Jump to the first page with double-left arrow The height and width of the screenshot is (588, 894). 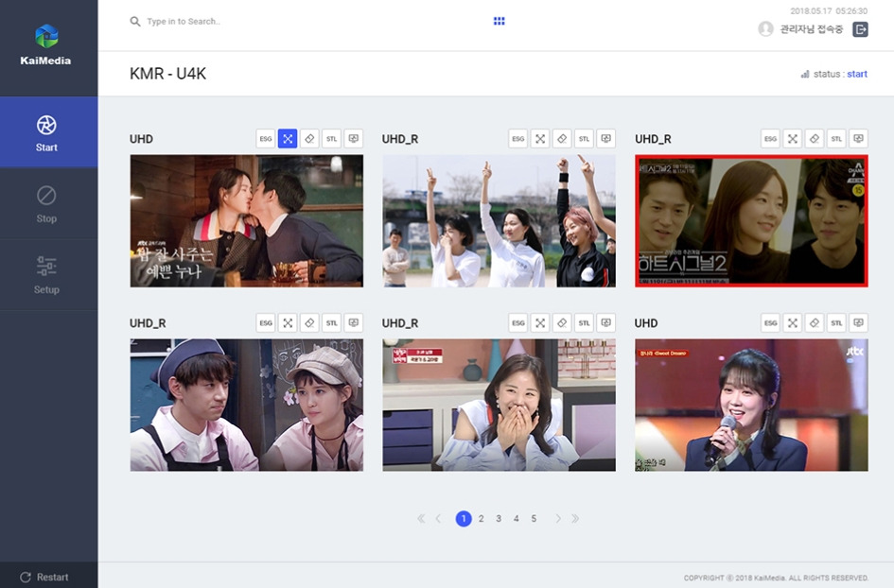(x=421, y=518)
